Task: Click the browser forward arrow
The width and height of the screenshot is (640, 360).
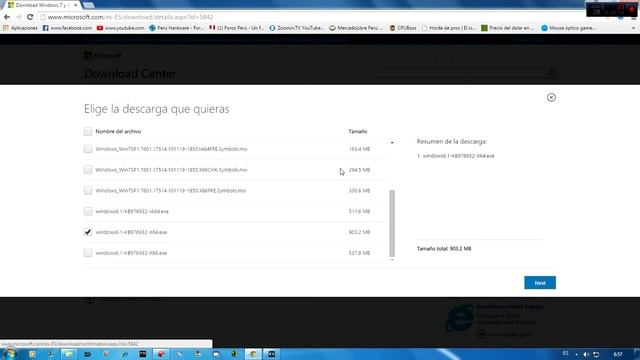Action: (18, 17)
